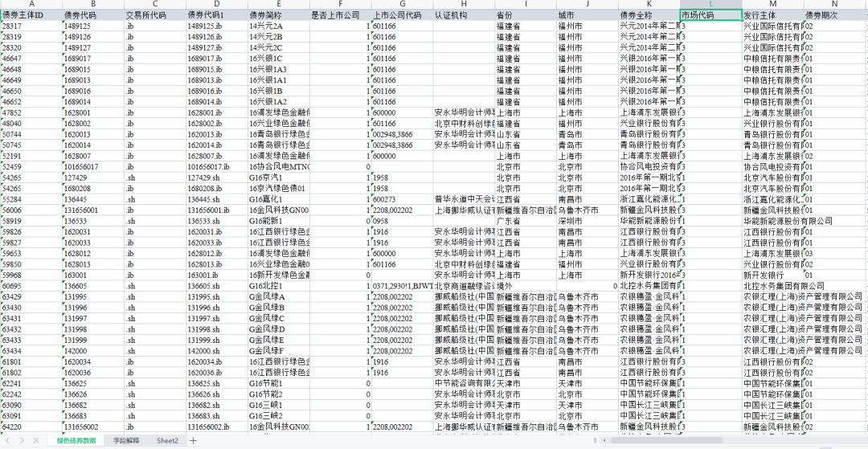Viewport: 868px width, 449px height.
Task: Select cell containing 28317
Action: coord(31,26)
